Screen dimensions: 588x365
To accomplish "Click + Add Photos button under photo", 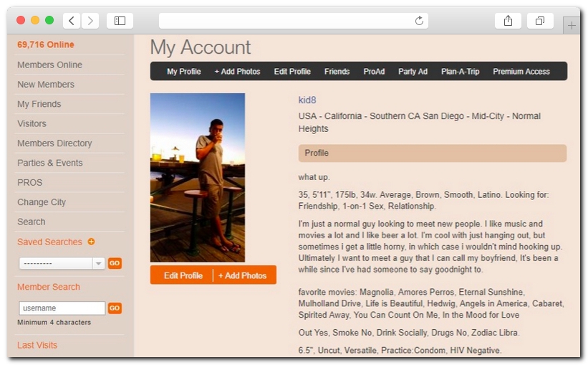I will coord(243,275).
